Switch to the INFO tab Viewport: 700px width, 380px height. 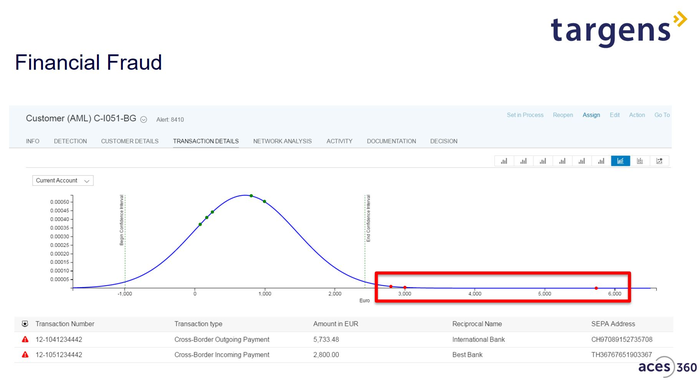(x=33, y=141)
